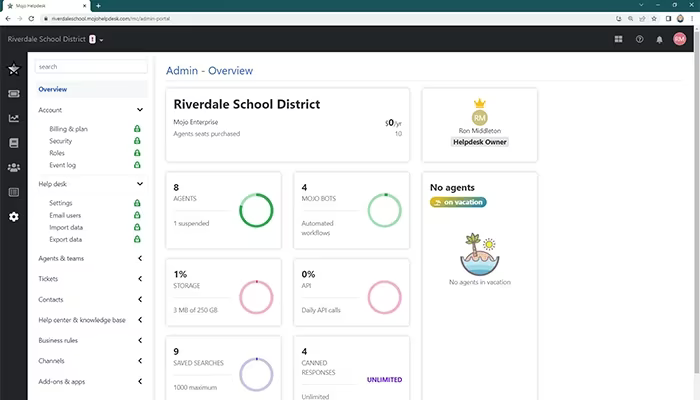Click the Mojo Bots progress ring

pos(384,210)
